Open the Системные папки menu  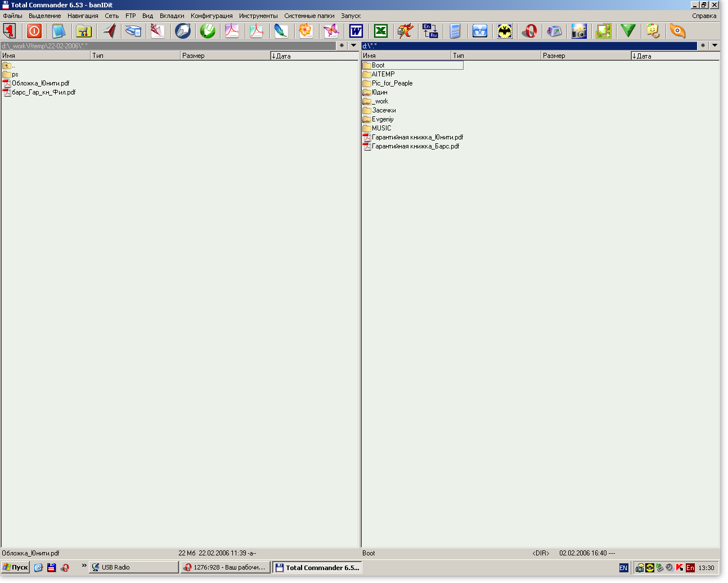pos(309,16)
